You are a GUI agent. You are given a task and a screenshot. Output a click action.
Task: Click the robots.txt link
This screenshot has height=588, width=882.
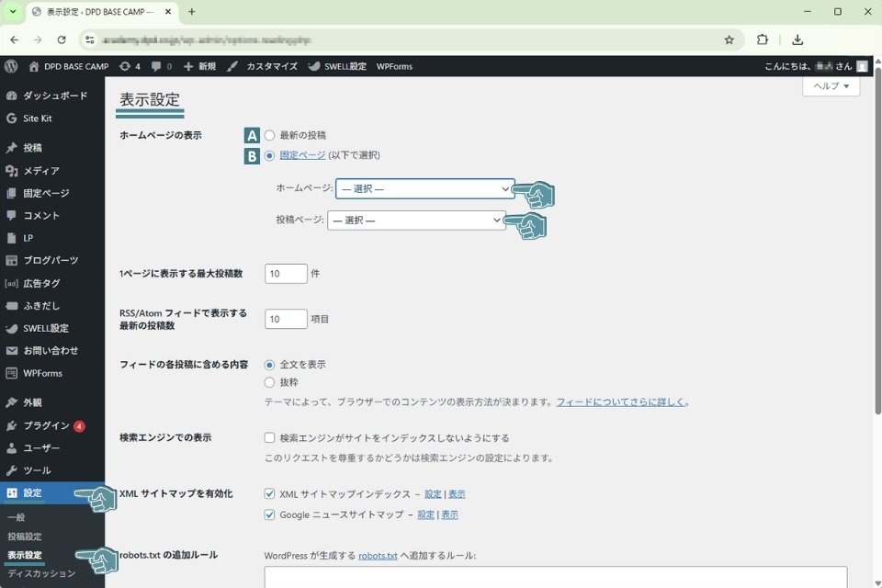click(378, 556)
